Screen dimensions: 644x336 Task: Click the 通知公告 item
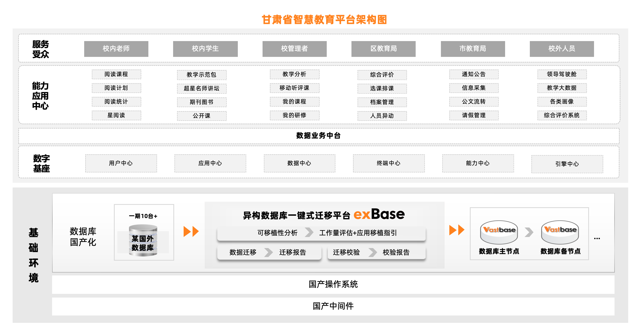(x=474, y=74)
